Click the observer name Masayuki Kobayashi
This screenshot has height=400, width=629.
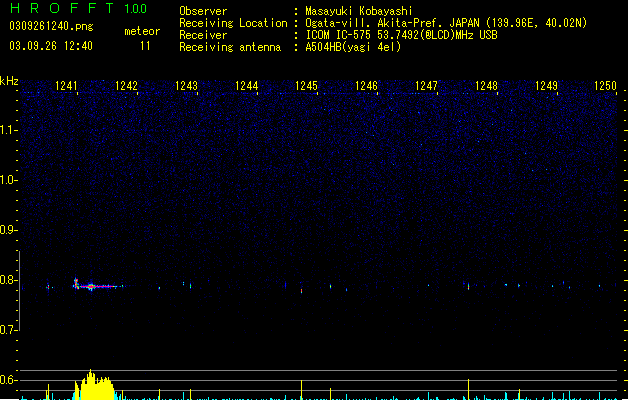pyautogui.click(x=359, y=11)
